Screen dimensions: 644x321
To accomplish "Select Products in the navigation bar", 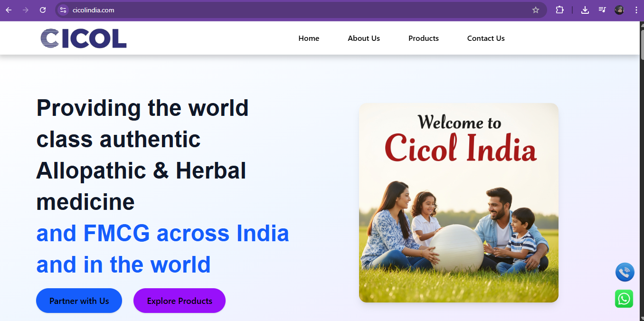I will coord(424,38).
